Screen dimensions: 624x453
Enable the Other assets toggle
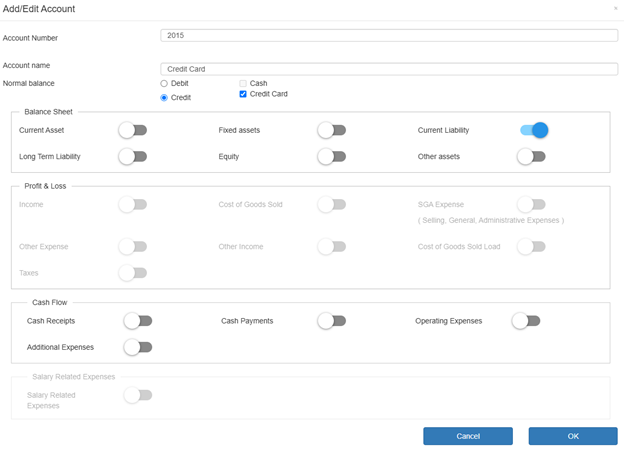click(x=531, y=156)
